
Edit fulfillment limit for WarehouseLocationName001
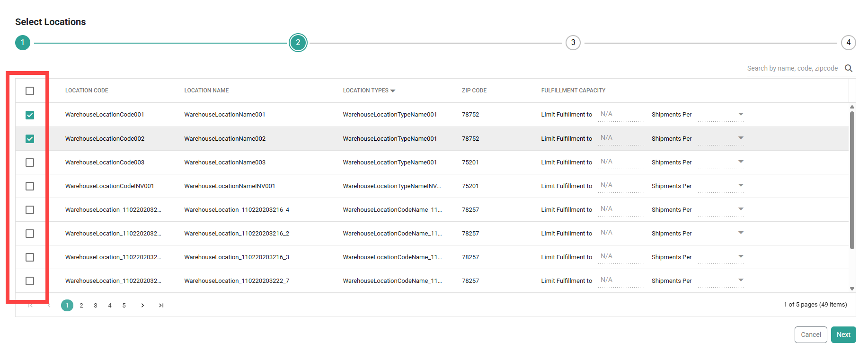pos(621,114)
